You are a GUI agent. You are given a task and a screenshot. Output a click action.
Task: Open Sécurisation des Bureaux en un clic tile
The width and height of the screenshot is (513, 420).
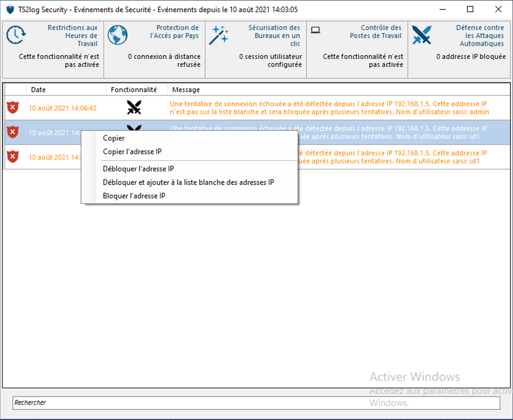[x=256, y=50]
